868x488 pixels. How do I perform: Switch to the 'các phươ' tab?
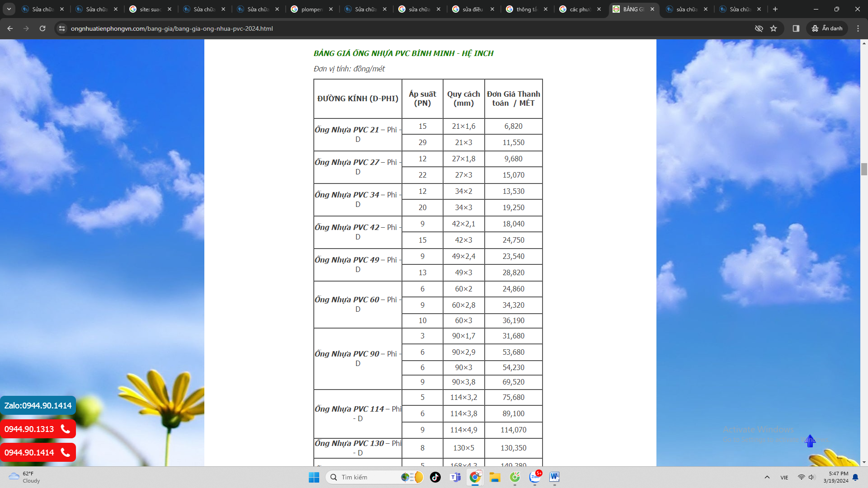pyautogui.click(x=581, y=9)
